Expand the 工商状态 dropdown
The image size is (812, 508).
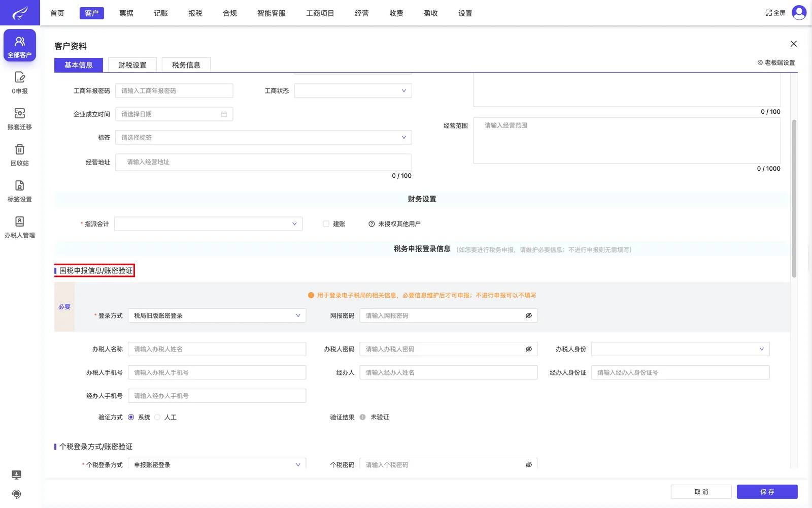coord(353,91)
